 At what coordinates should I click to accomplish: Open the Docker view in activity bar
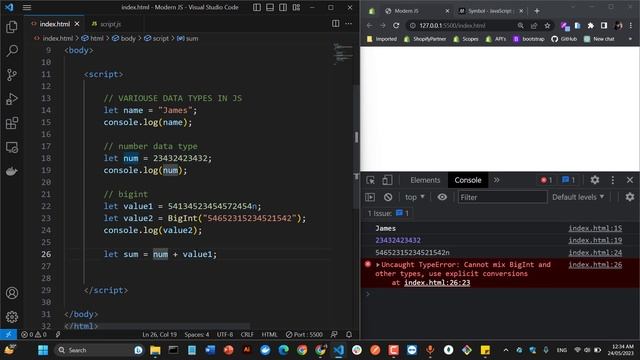pos(12,171)
